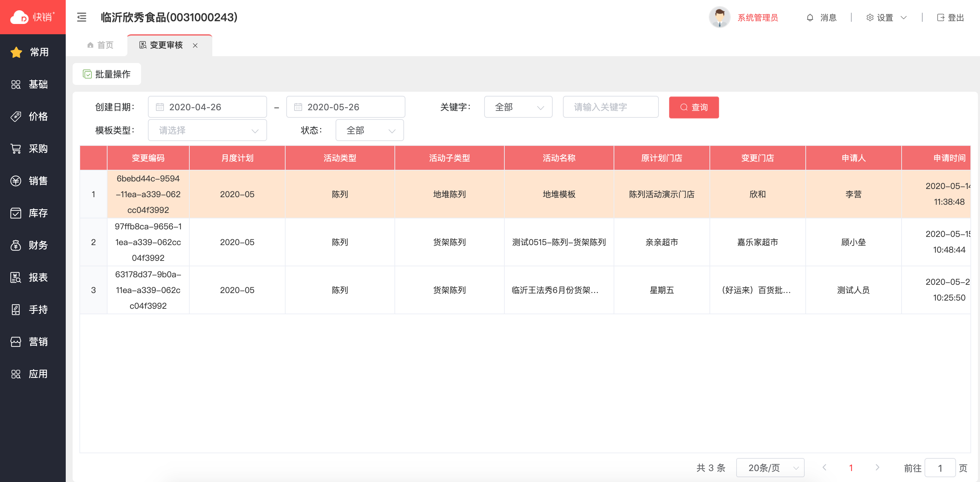This screenshot has width=980, height=482.
Task: Click the 快销 cloud logo
Action: click(32, 17)
